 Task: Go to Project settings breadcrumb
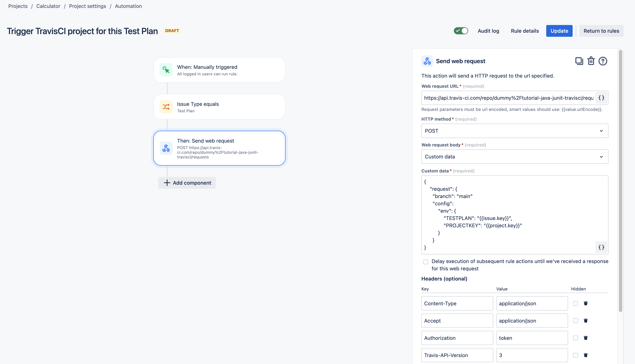88,6
